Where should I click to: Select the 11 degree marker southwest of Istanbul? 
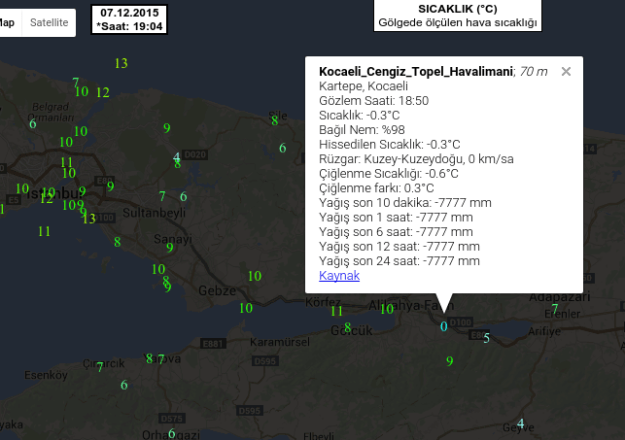44,231
